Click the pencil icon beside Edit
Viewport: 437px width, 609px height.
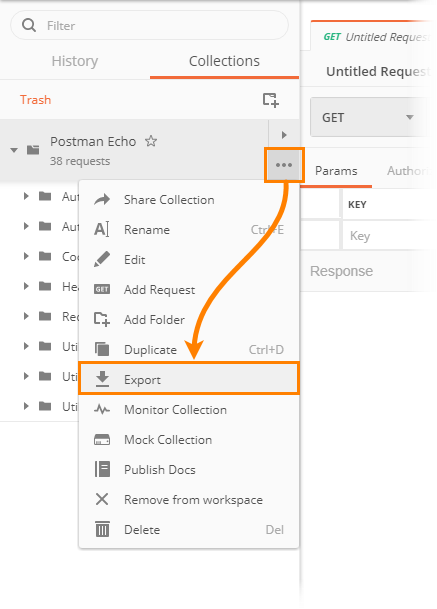tap(102, 259)
